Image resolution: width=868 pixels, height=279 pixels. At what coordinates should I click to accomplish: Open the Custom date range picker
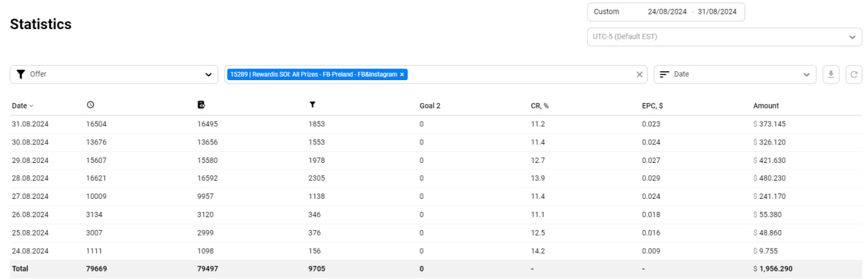[666, 12]
